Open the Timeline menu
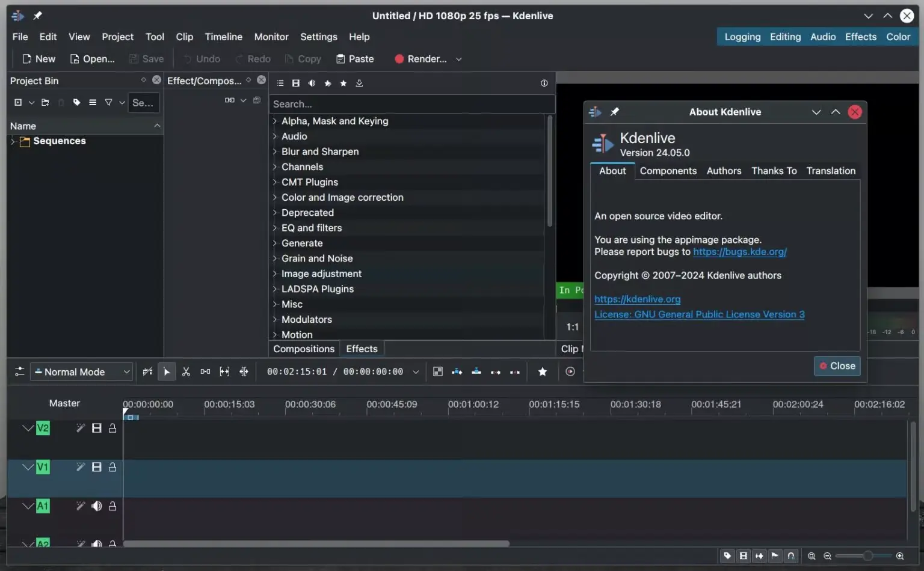The height and width of the screenshot is (571, 924). [224, 37]
